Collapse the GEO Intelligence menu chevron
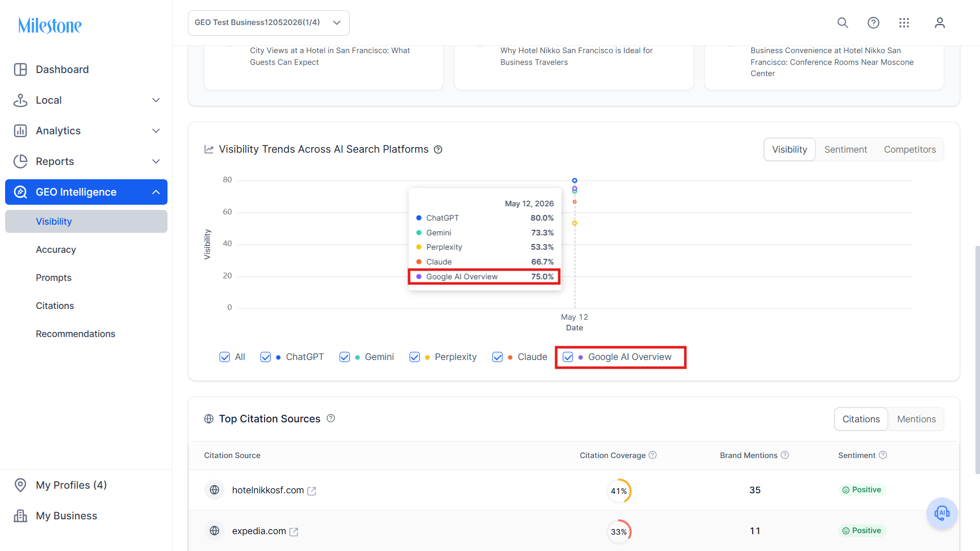This screenshot has height=551, width=980. (156, 192)
